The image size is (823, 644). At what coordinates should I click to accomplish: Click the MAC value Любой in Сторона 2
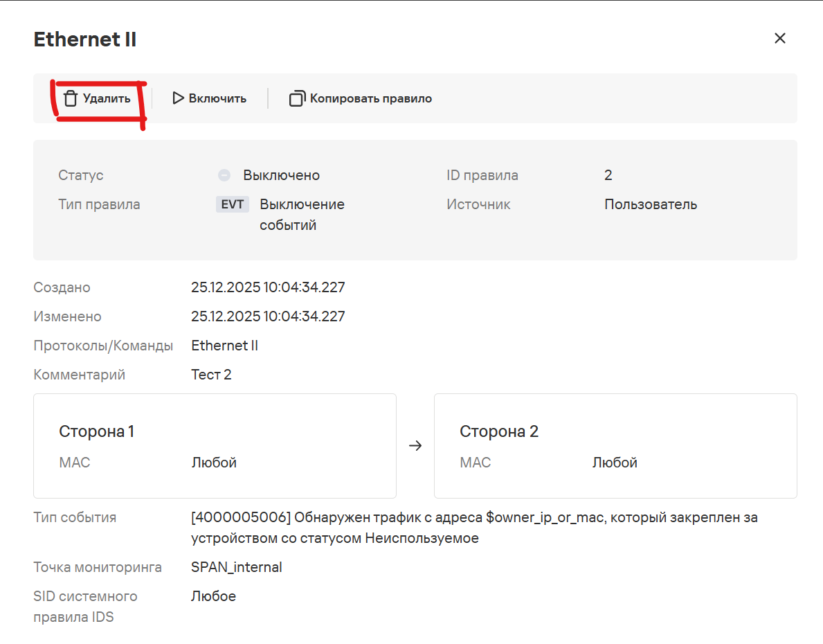614,463
